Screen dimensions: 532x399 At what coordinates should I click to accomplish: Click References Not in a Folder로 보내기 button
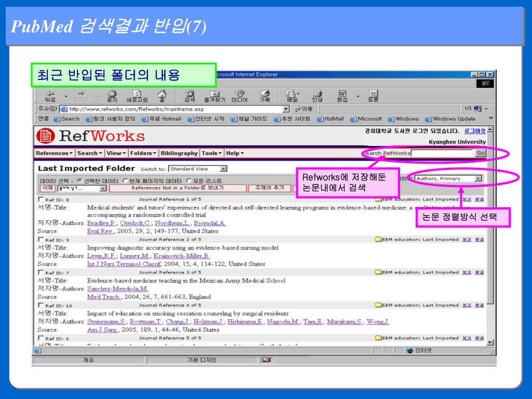178,188
